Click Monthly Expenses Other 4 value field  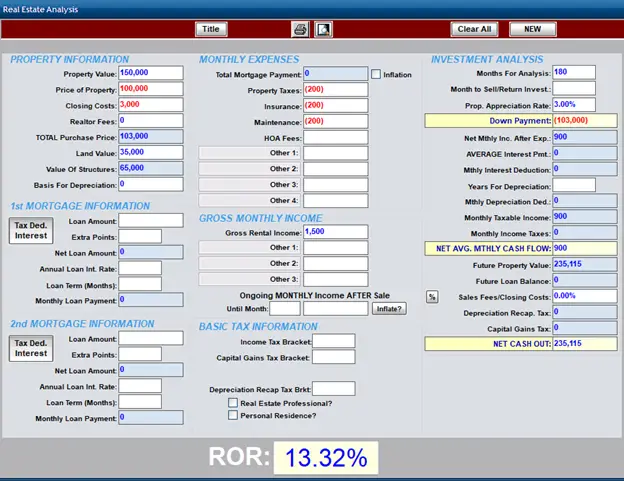(335, 201)
